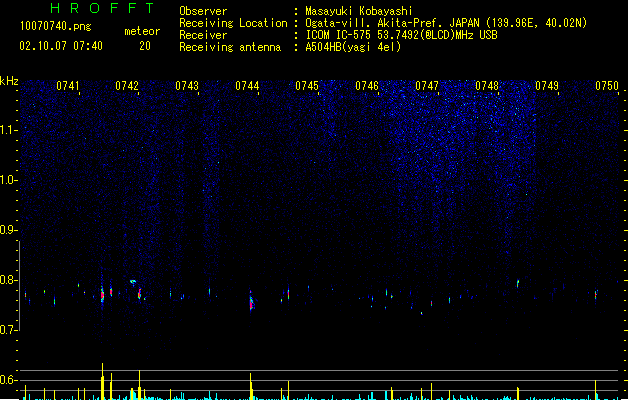Image resolution: width=629 pixels, height=400 pixels.
Task: Select the Ogata-vill. Akita-Pref. JAPAN location text
Action: pos(446,23)
